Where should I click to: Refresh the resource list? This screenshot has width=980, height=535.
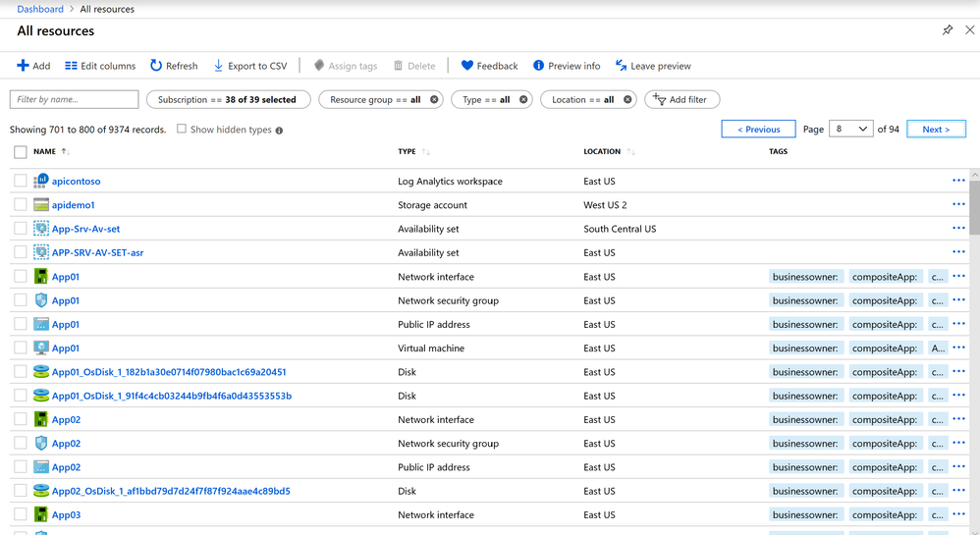174,66
